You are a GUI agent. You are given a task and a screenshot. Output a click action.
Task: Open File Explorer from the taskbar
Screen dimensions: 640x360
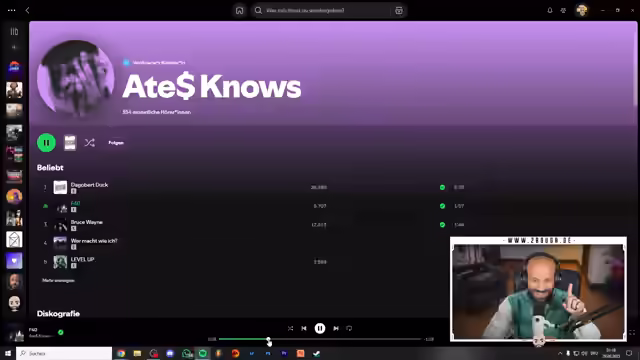click(x=138, y=353)
